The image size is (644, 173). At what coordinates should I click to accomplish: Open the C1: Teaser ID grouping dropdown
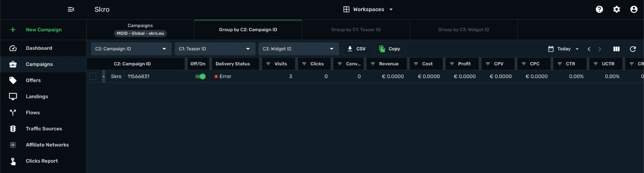coord(215,49)
